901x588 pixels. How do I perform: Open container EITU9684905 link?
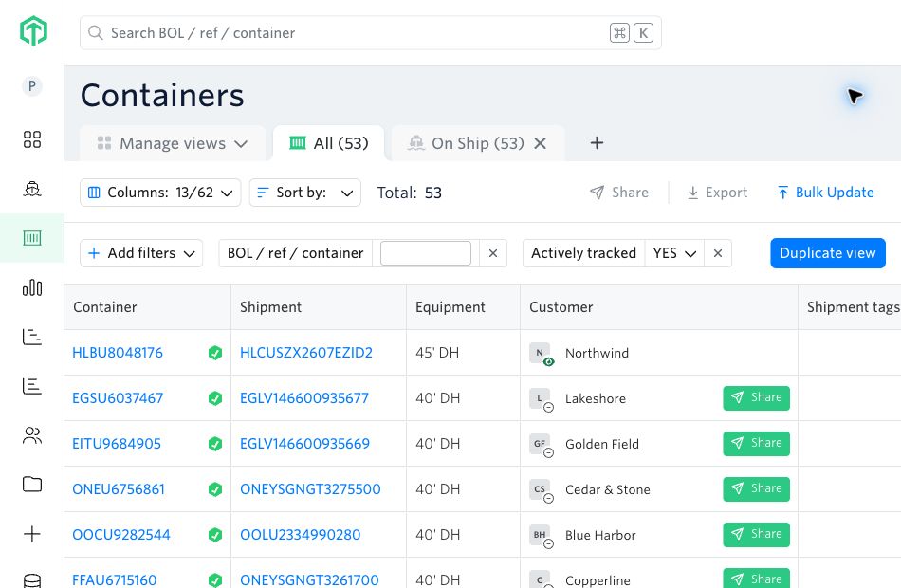(x=116, y=443)
